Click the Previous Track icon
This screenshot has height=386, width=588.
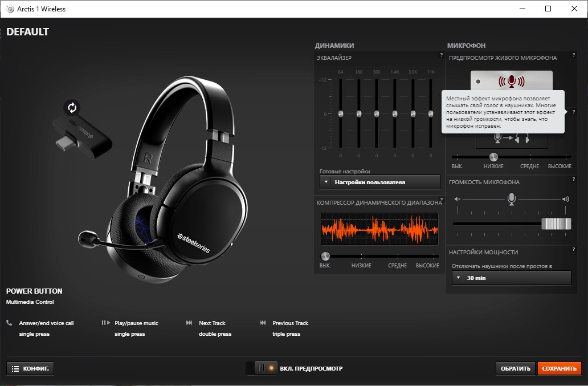263,323
